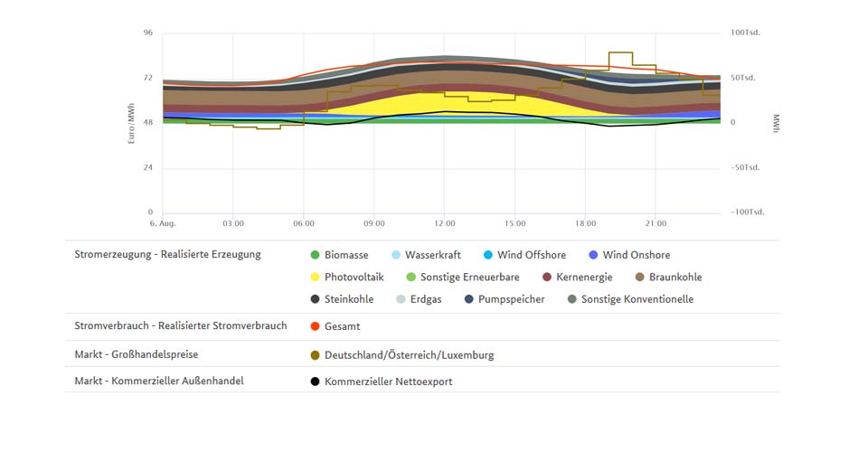Viewport: 868px width, 452px height.
Task: Click the MWh right axis title
Action: 776,123
